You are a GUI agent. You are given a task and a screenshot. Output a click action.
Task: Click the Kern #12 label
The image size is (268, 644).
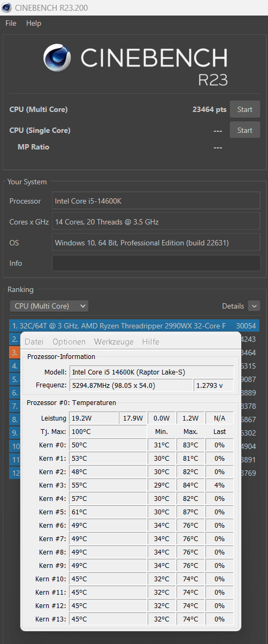coord(51,605)
